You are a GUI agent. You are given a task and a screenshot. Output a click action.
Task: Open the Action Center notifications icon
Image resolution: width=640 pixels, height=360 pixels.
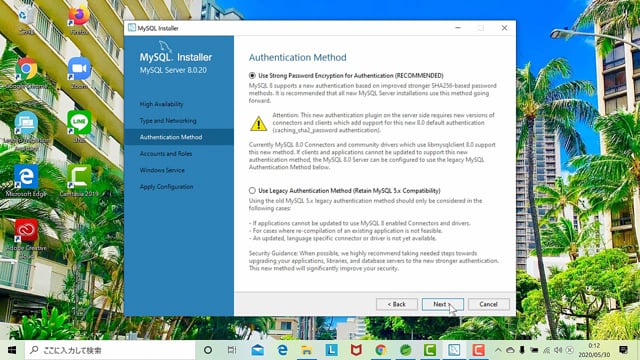pyautogui.click(x=623, y=350)
